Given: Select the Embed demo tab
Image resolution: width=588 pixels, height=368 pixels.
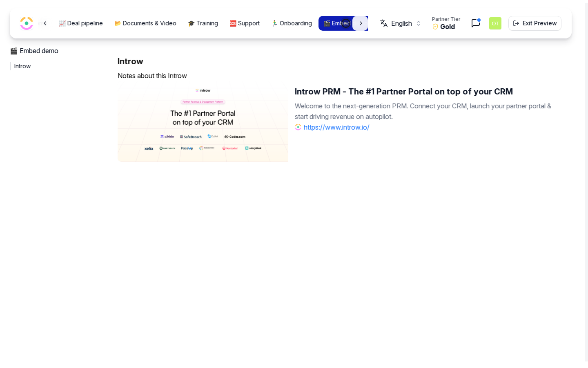Looking at the screenshot, I should pyautogui.click(x=336, y=23).
